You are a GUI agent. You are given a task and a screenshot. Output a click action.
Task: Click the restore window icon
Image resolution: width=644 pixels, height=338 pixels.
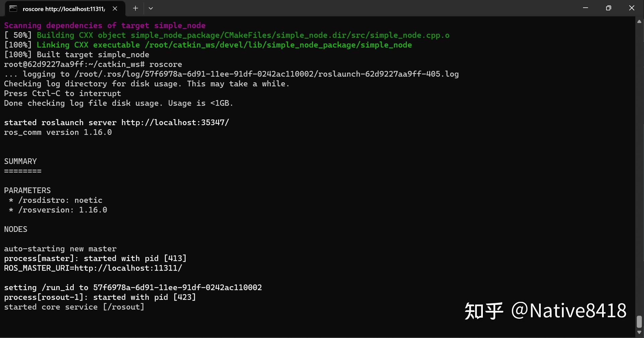click(x=609, y=8)
